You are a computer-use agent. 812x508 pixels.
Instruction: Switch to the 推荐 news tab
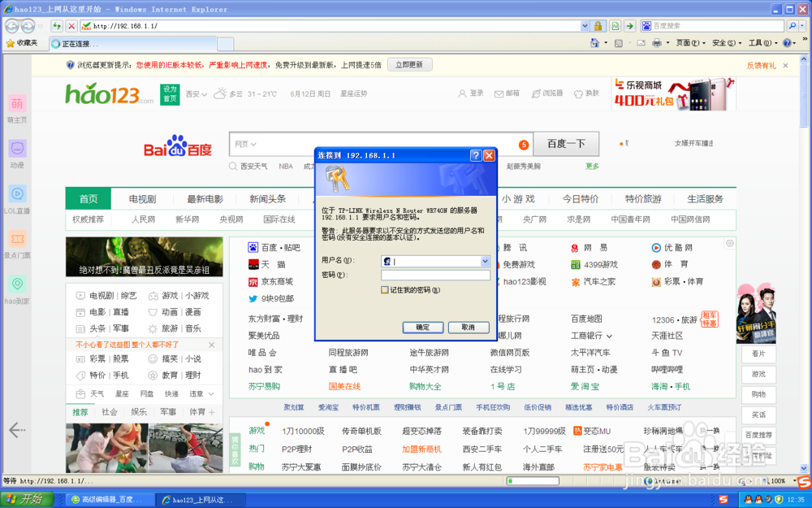tap(80, 412)
